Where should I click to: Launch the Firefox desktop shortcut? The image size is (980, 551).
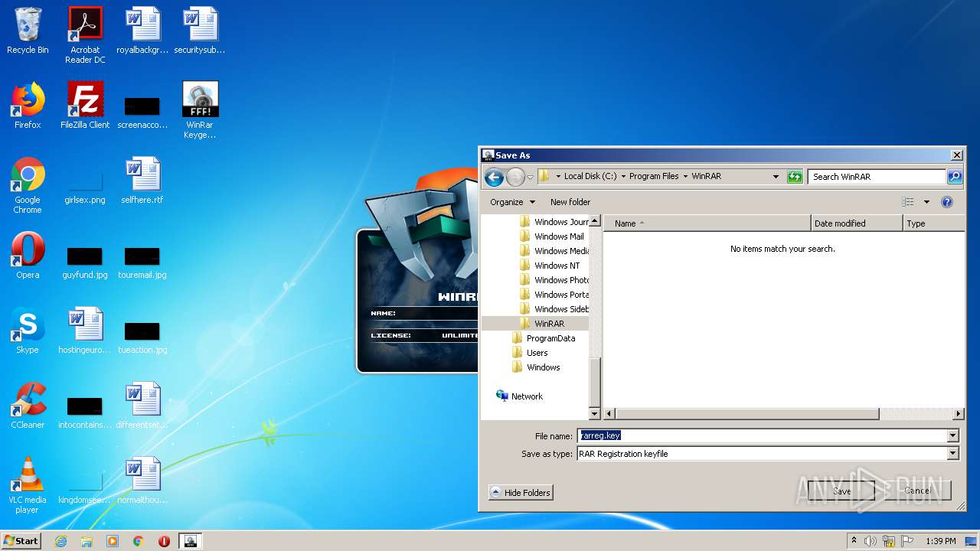click(28, 106)
